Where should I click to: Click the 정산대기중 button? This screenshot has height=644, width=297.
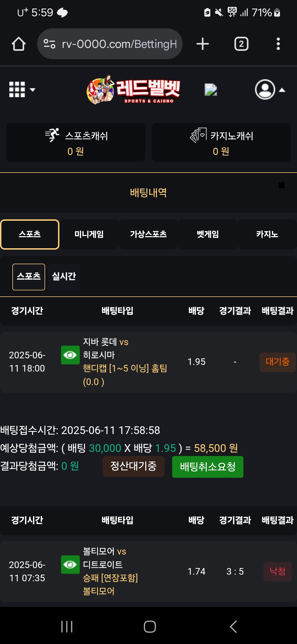click(x=133, y=466)
